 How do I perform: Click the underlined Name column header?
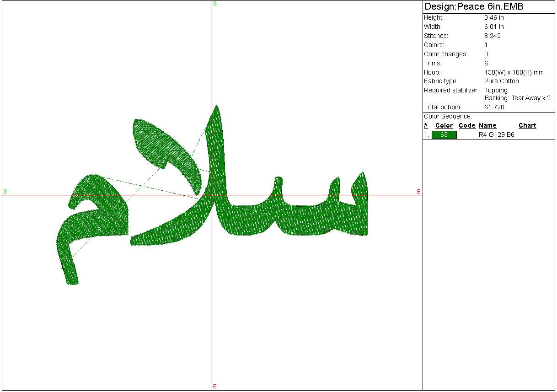click(487, 126)
